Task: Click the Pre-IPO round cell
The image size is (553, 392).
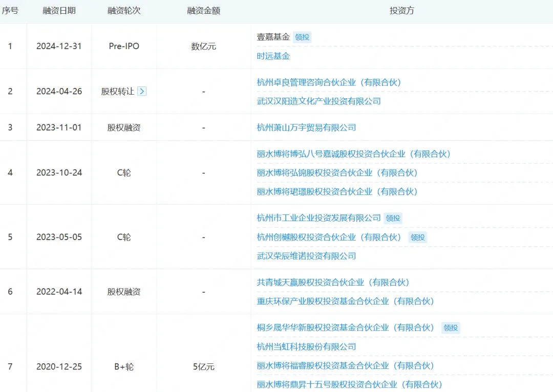Action: point(124,46)
